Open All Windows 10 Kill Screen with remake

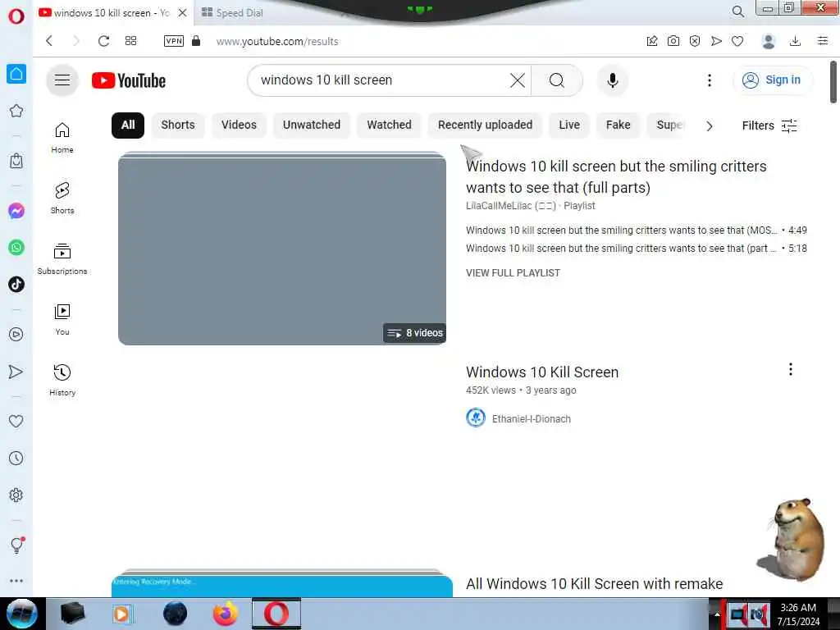pyautogui.click(x=594, y=583)
